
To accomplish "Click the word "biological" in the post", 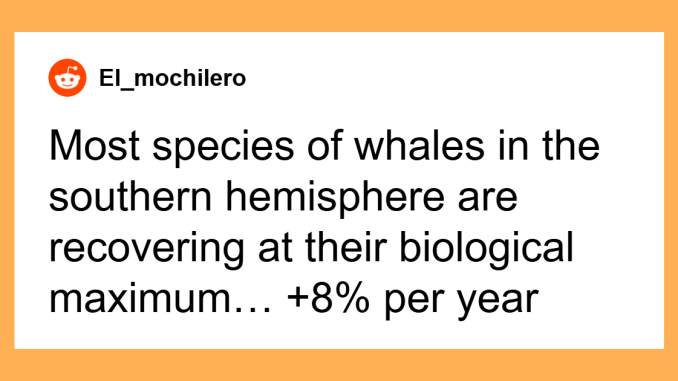I will pos(486,248).
